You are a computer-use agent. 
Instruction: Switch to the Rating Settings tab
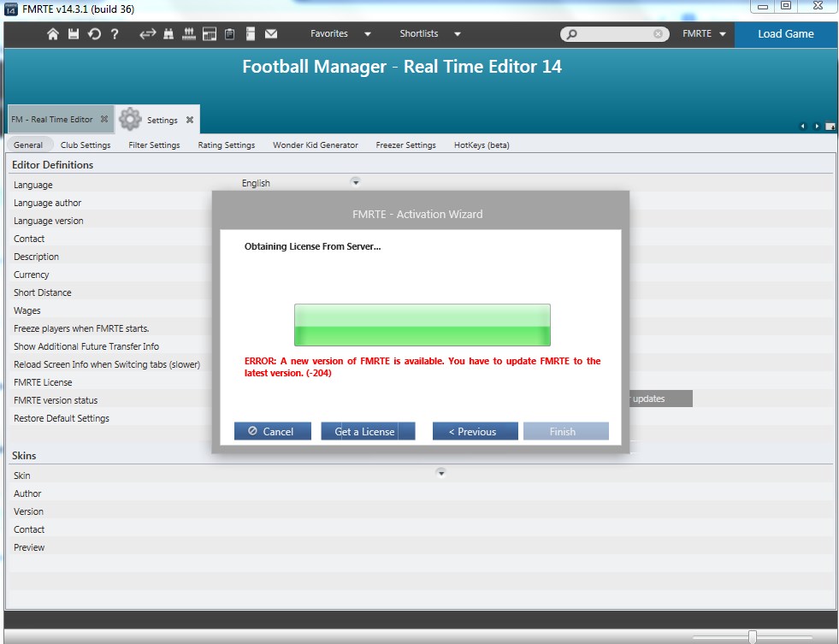pos(227,145)
